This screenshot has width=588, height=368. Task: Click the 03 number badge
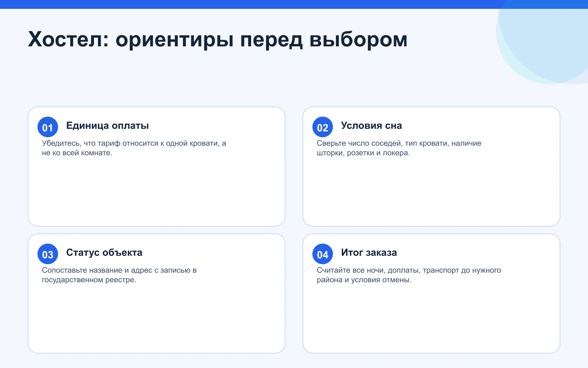point(48,254)
